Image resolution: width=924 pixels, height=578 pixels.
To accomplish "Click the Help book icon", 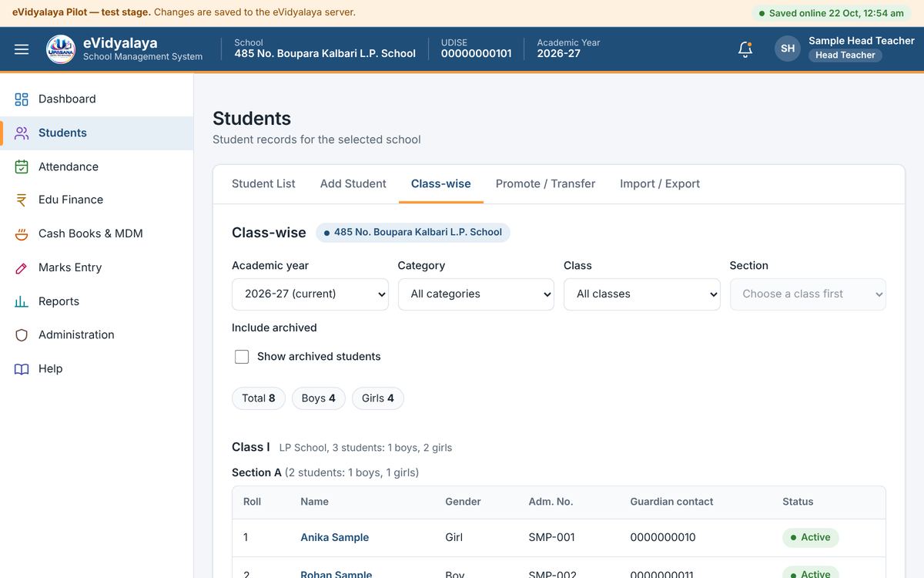I will coord(22,369).
